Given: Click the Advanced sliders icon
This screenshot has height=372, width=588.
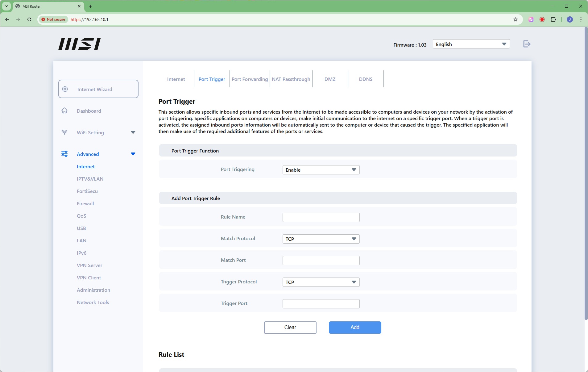Looking at the screenshot, I should [64, 154].
